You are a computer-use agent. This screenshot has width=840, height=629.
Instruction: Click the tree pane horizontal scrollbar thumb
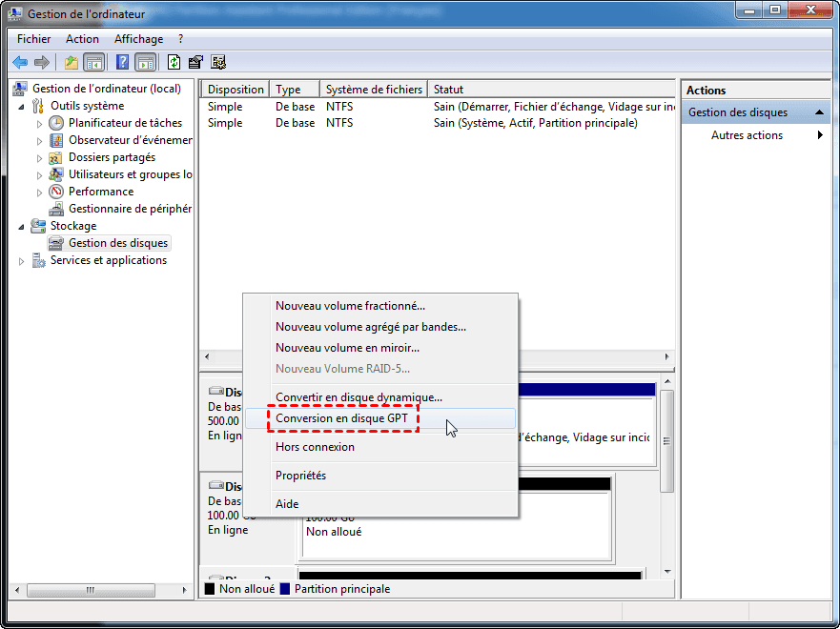click(x=91, y=590)
